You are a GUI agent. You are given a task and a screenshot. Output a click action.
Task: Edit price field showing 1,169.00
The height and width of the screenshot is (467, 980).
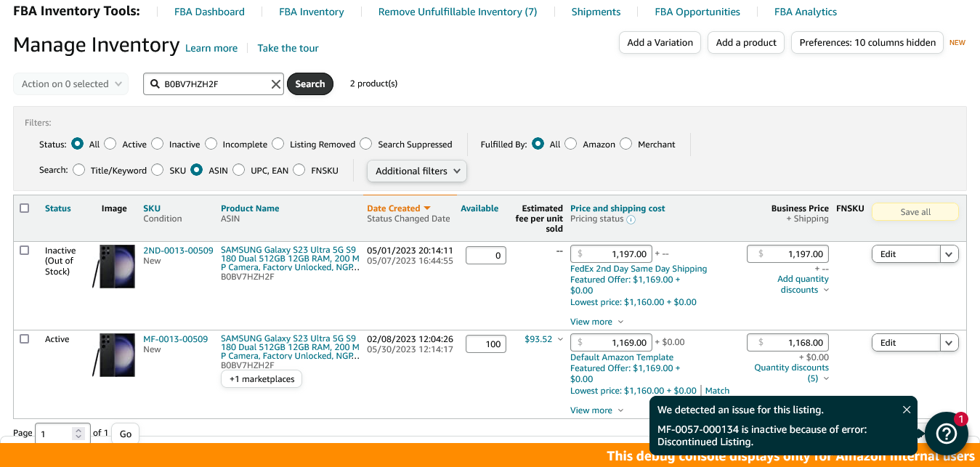[x=611, y=343]
